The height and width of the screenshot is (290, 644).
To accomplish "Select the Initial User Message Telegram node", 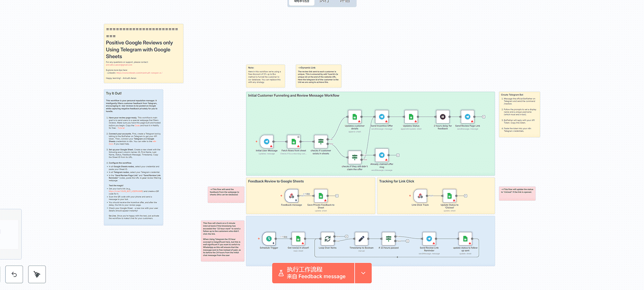I will 267,142.
